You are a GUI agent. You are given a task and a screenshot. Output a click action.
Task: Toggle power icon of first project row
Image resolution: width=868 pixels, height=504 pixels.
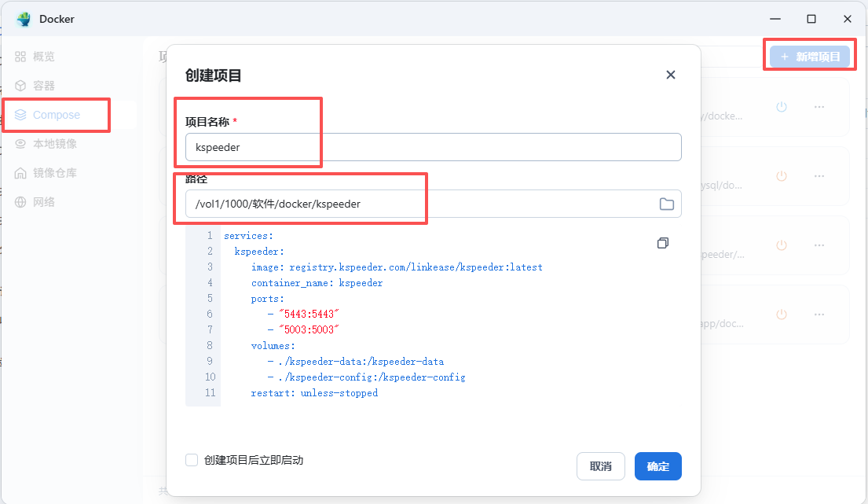(781, 107)
